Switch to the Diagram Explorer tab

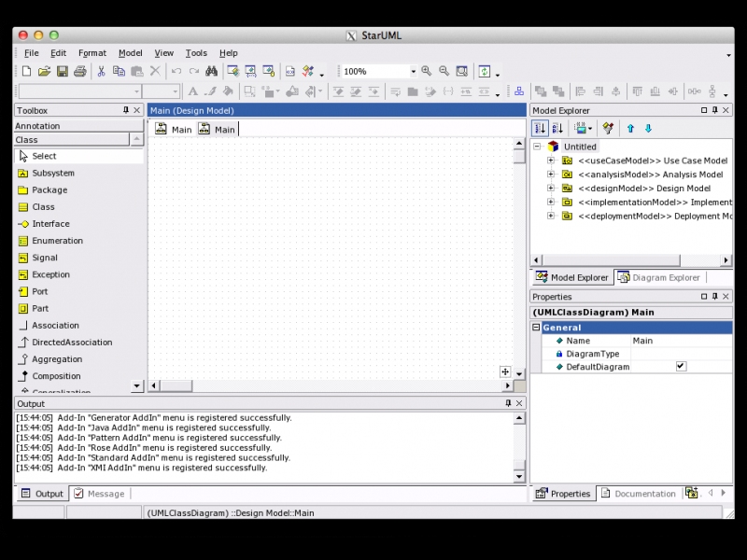click(660, 277)
